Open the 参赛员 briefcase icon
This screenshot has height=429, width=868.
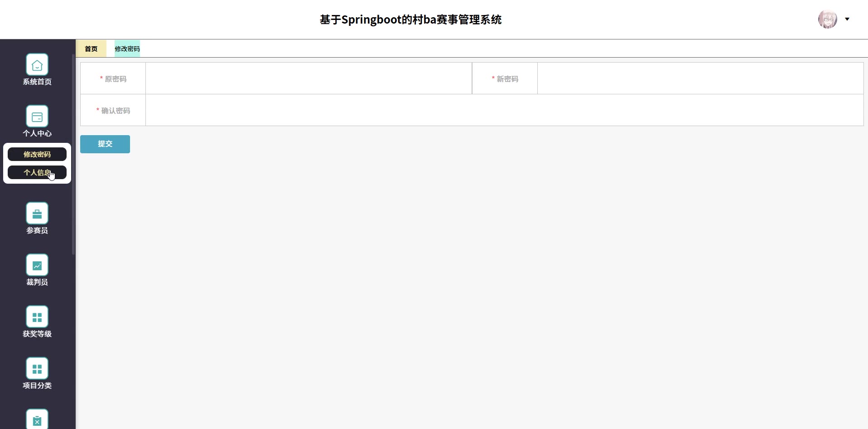click(37, 214)
